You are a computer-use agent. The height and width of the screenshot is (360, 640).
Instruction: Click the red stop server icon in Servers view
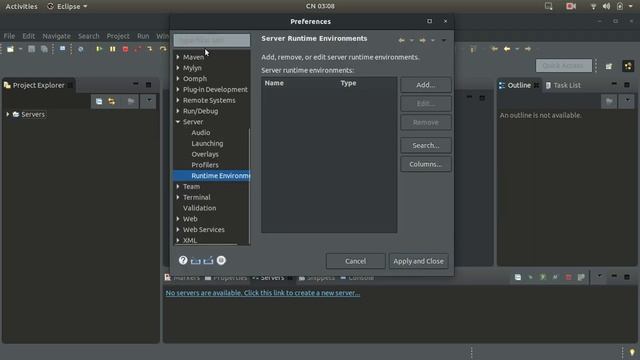tap(568, 277)
